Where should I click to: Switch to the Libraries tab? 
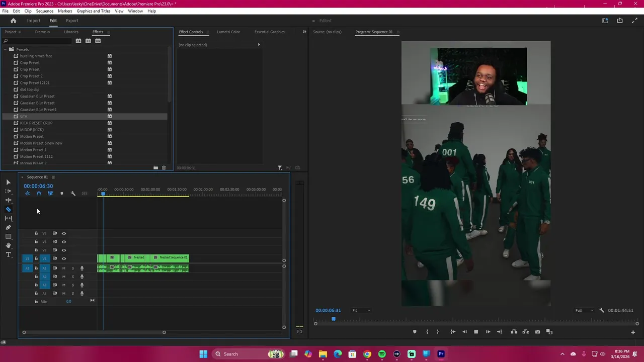(x=71, y=32)
